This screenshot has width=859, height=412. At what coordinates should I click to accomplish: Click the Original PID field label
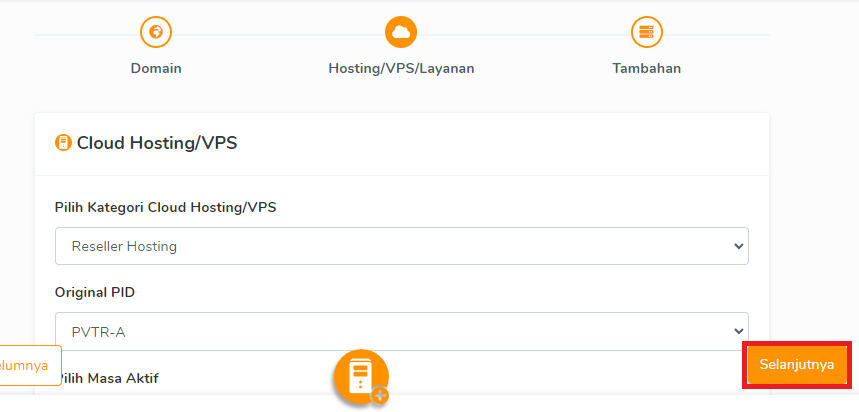point(94,293)
